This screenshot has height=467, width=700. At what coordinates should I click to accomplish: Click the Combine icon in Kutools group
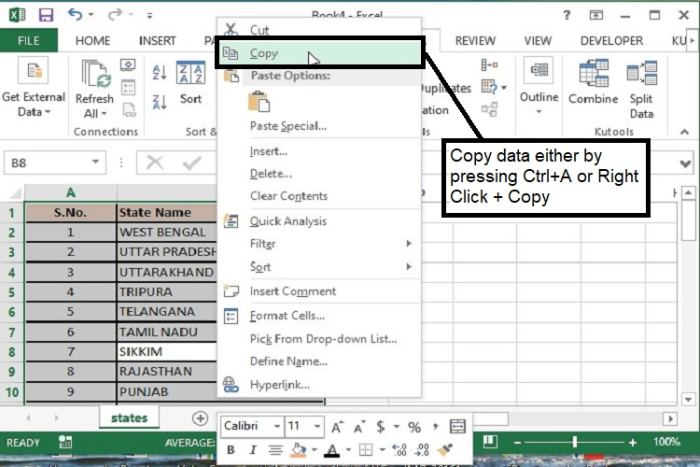point(594,73)
